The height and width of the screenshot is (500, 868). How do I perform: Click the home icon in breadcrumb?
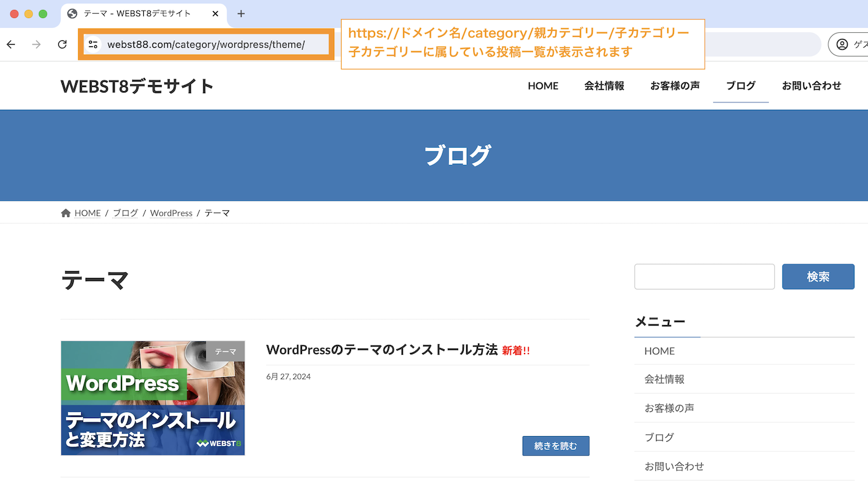(66, 213)
